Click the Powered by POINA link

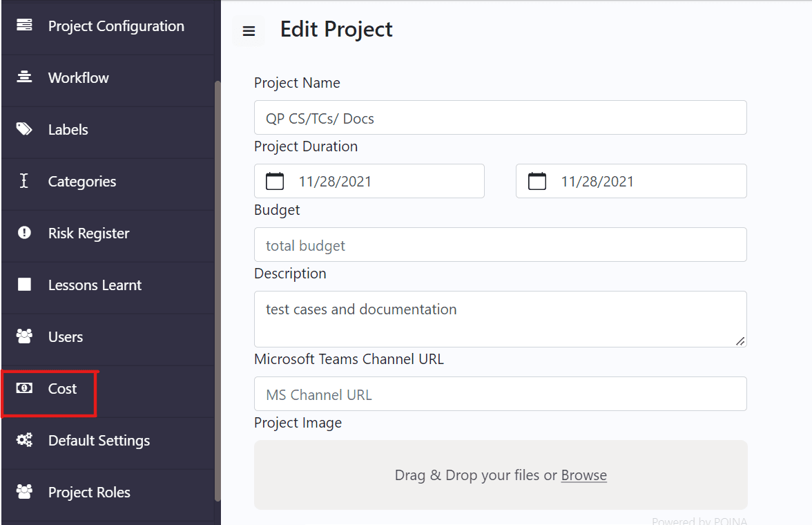click(x=699, y=521)
